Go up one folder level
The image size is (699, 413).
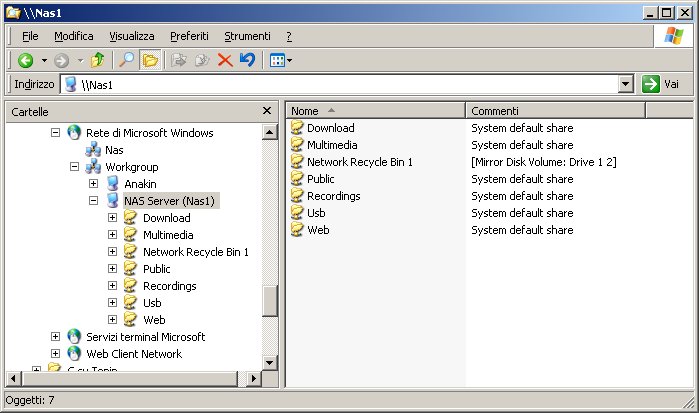(x=97, y=60)
